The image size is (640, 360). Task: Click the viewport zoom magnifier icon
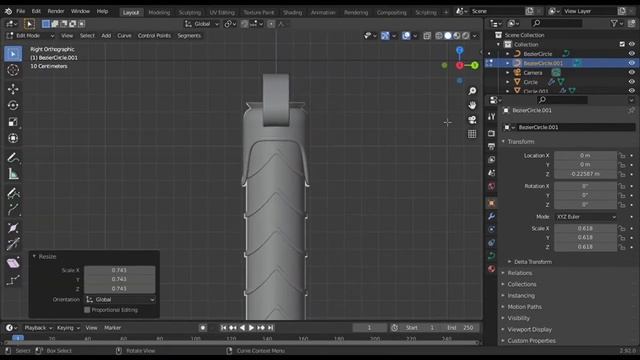[472, 91]
